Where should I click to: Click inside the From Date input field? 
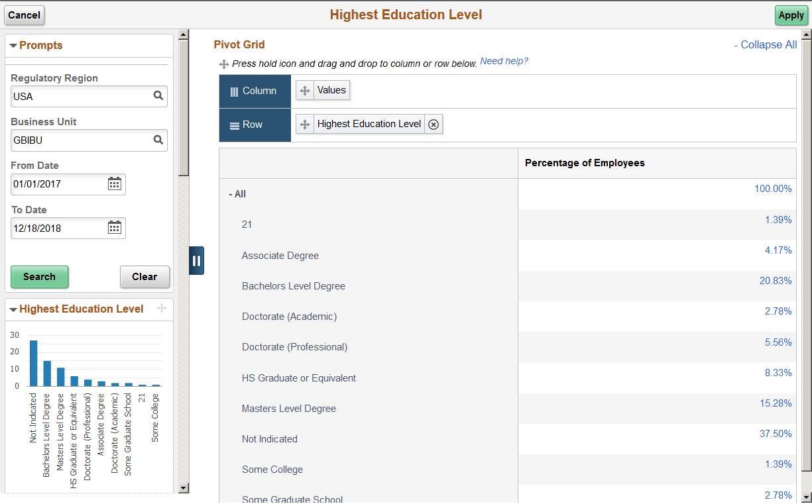[56, 184]
